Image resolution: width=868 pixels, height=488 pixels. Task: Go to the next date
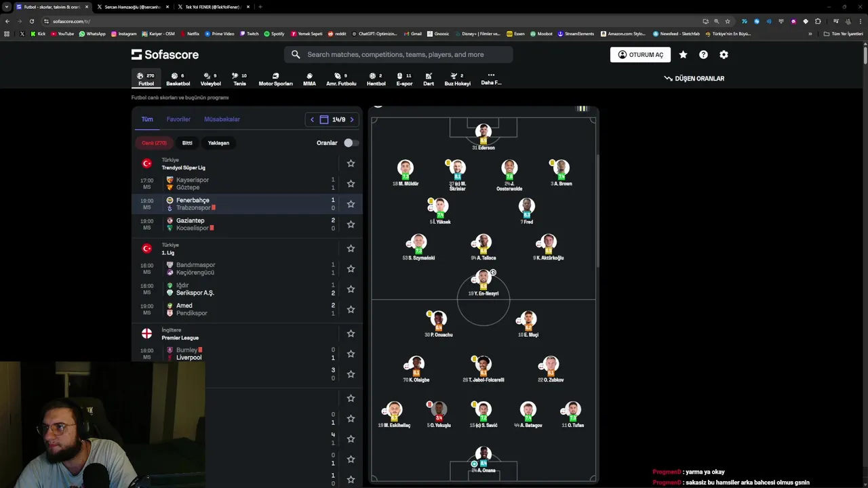[351, 119]
